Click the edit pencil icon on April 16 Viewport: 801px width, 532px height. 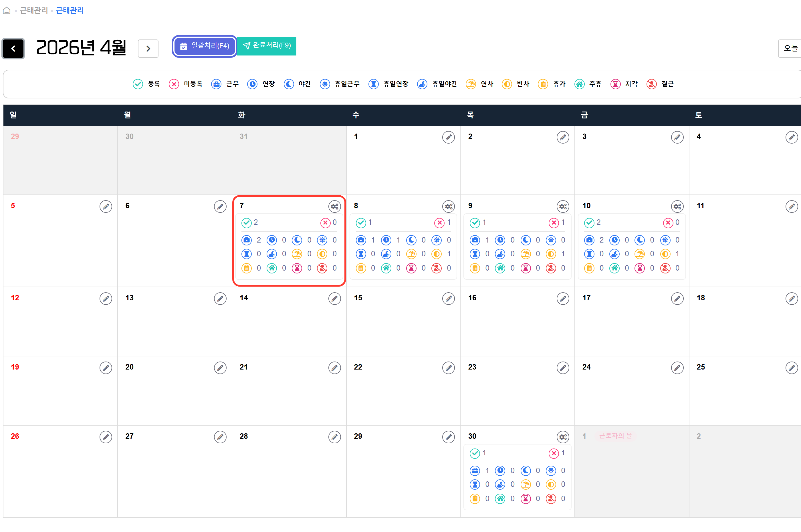coord(563,299)
